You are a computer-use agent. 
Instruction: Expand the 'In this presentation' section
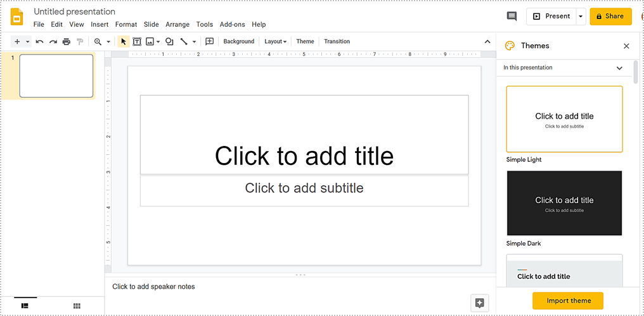619,68
